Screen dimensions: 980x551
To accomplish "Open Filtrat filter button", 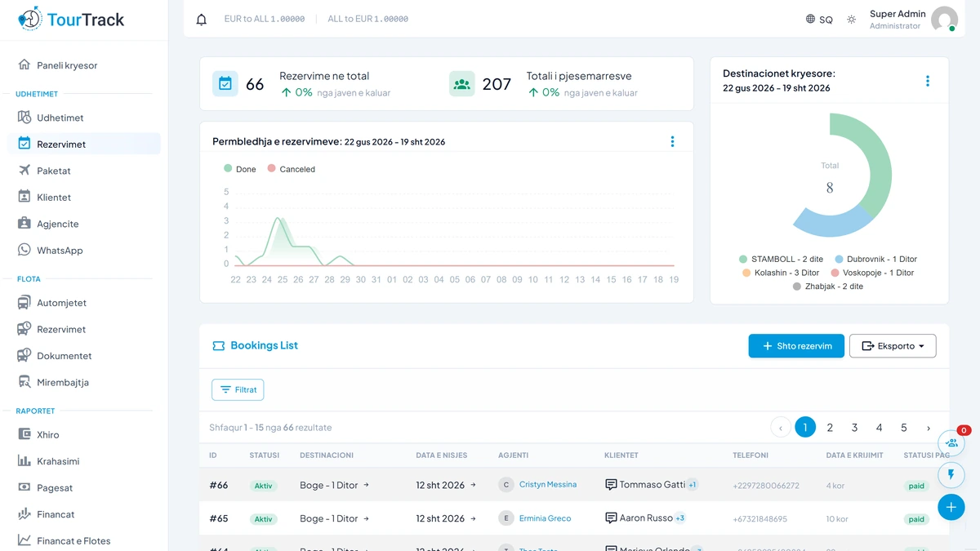I will (238, 389).
